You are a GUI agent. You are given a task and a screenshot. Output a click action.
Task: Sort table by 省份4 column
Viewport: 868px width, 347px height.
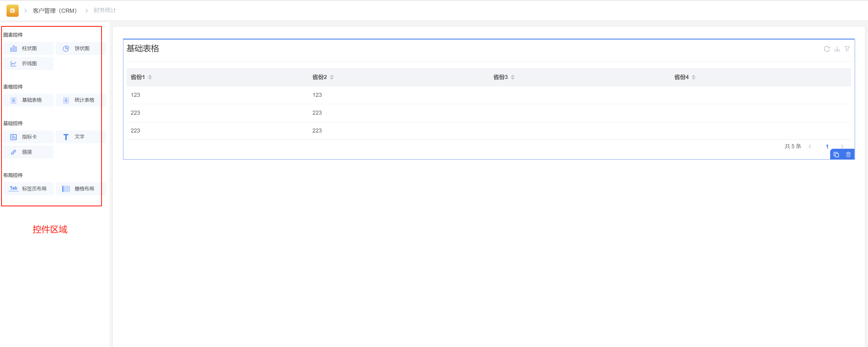694,77
